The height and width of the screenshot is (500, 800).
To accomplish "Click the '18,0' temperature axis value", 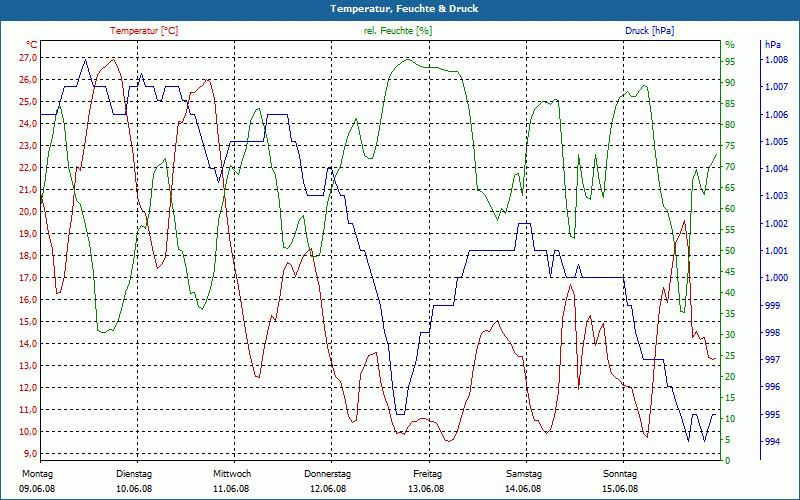I will pos(28,256).
